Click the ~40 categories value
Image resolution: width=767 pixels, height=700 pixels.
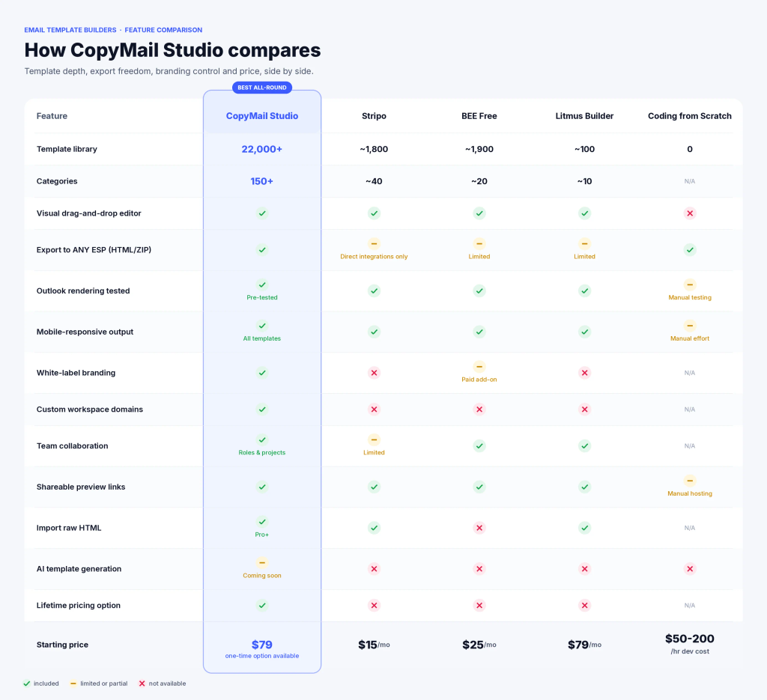click(374, 181)
